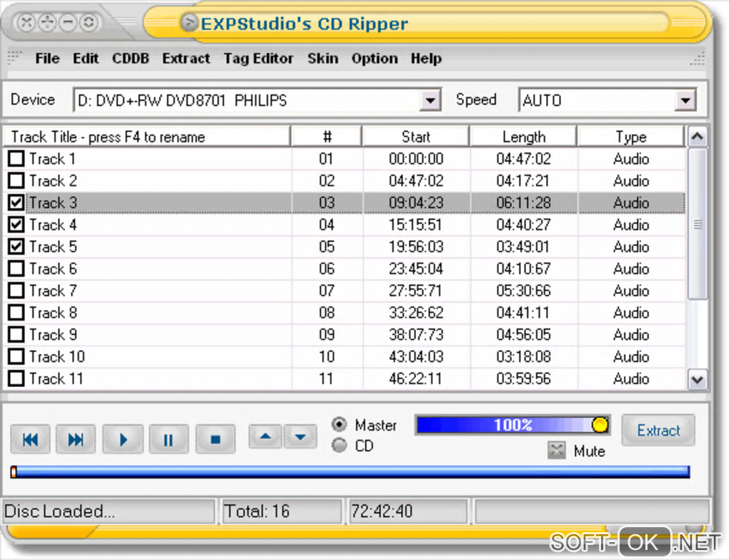Open the Tag Editor menu
729x560 pixels.
click(259, 59)
